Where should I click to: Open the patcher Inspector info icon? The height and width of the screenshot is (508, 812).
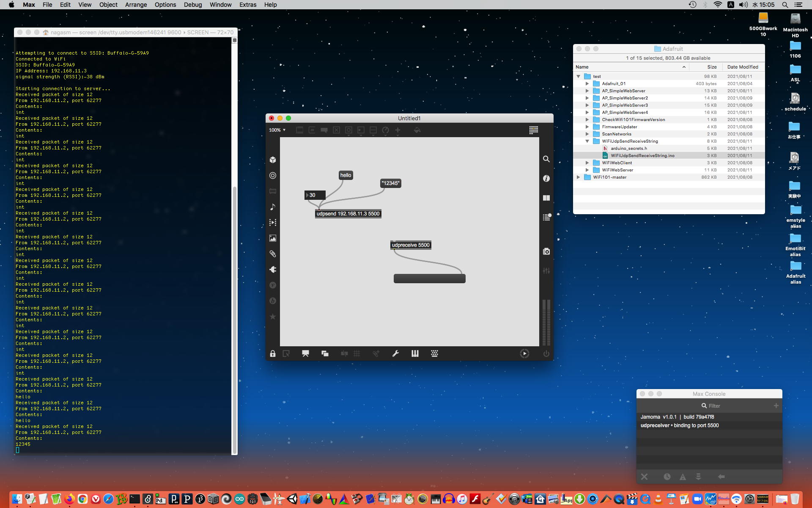[x=546, y=179]
